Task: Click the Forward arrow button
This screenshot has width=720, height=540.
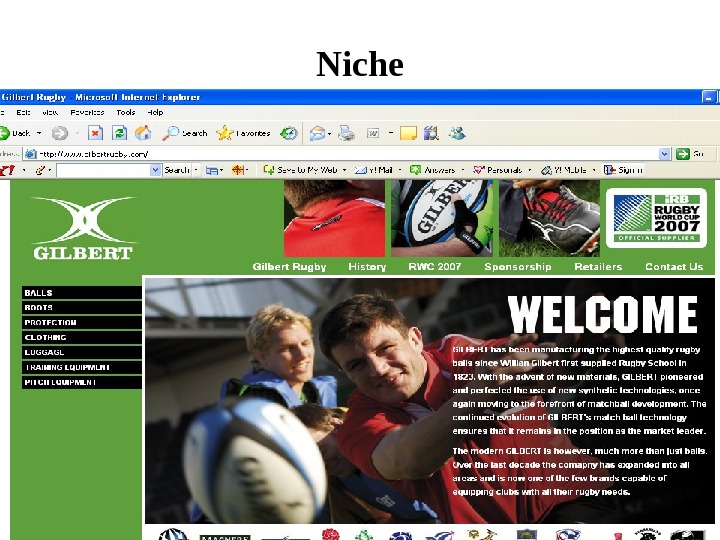Action: (60, 133)
